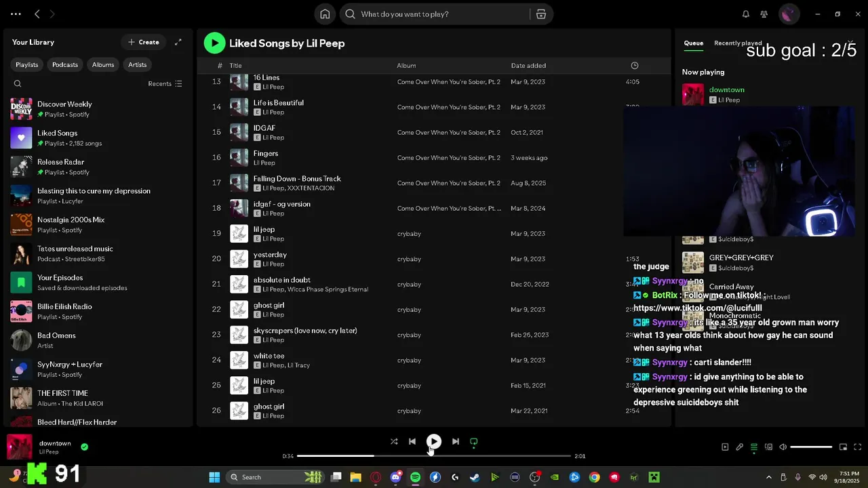The width and height of the screenshot is (868, 488).
Task: Click the song progress bar
Action: (x=434, y=456)
